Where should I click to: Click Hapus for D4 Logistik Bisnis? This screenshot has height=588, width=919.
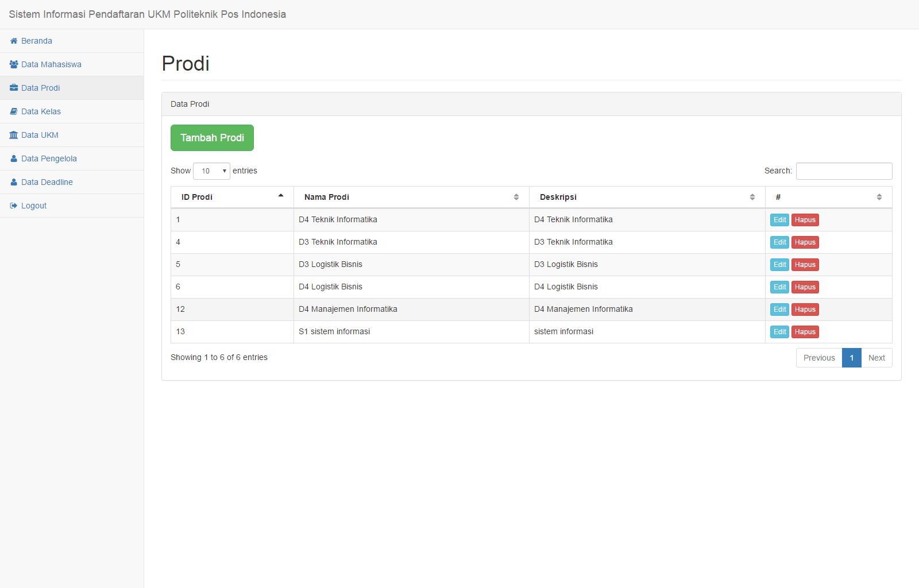(x=805, y=287)
